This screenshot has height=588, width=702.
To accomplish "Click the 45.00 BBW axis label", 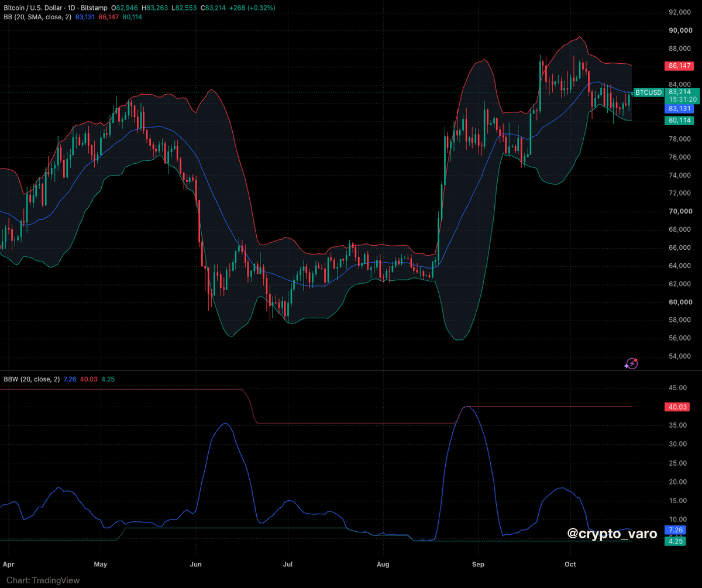I will 678,387.
